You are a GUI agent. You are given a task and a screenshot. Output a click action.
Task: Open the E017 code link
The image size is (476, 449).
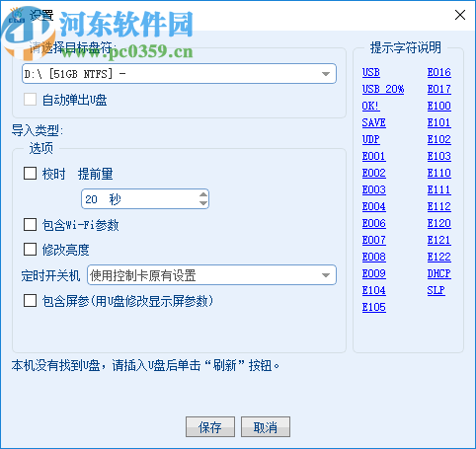pyautogui.click(x=439, y=89)
